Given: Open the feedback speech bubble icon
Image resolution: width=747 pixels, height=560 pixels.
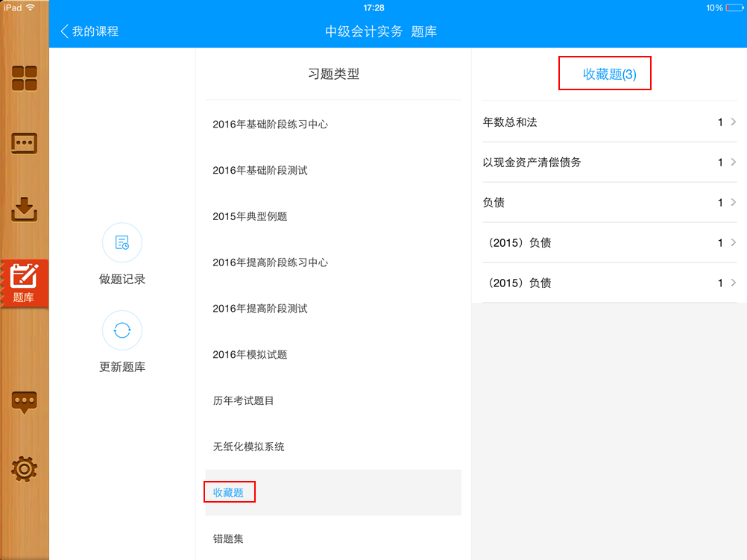Looking at the screenshot, I should tap(25, 402).
